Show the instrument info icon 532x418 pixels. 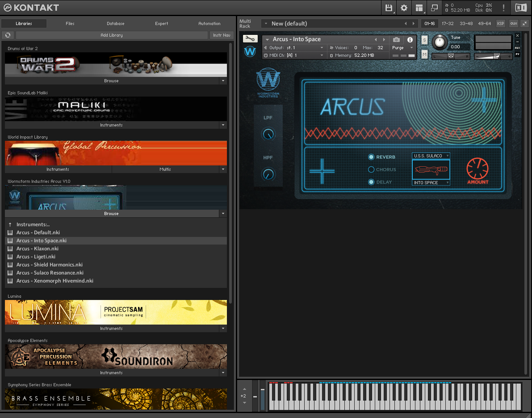point(410,39)
